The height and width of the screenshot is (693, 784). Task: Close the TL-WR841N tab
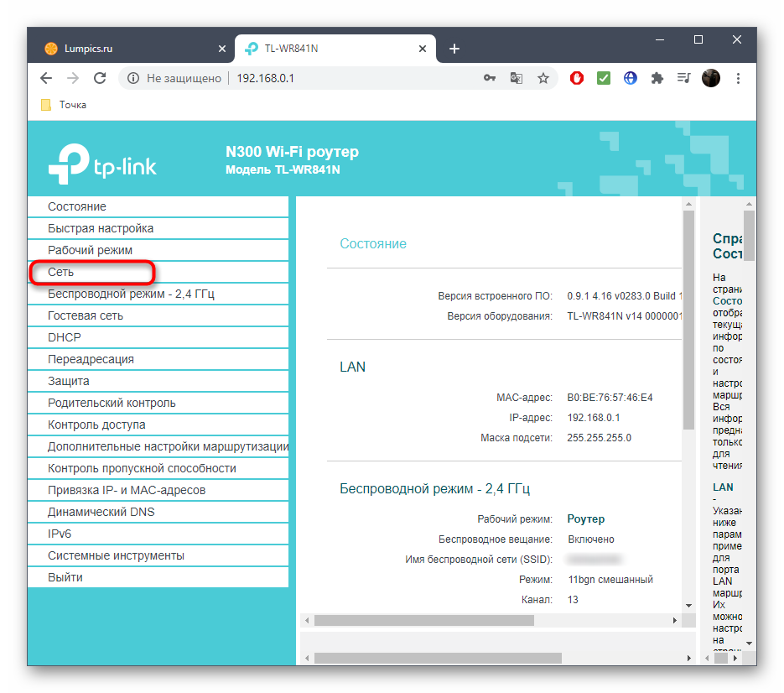[423, 49]
